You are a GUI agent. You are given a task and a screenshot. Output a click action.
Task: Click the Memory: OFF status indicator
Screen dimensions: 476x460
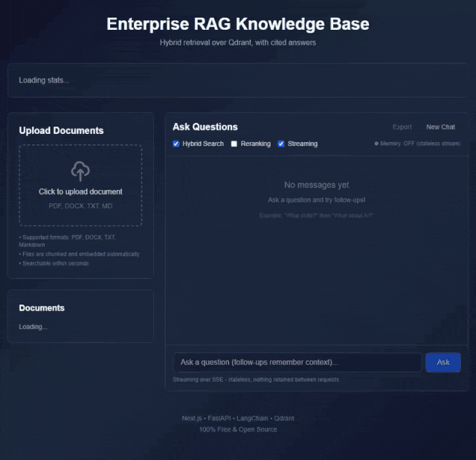click(417, 144)
